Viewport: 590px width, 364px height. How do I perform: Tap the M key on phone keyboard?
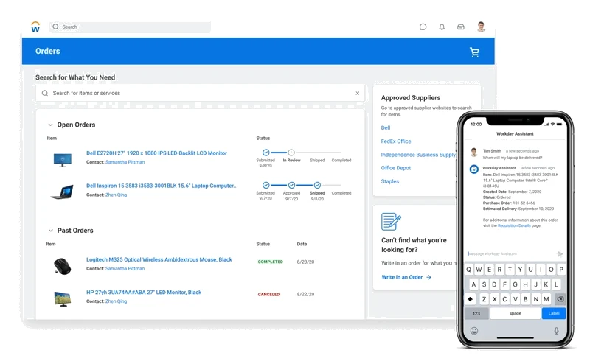click(546, 299)
